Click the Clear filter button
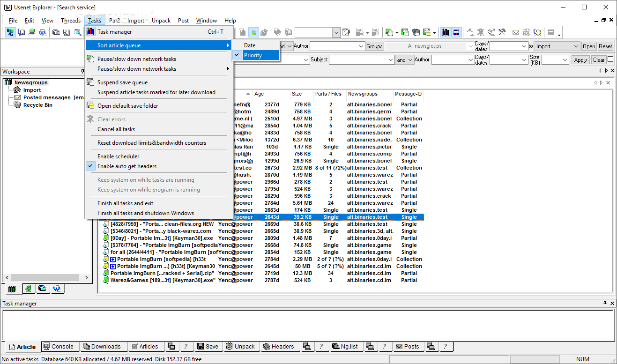 [x=599, y=59]
